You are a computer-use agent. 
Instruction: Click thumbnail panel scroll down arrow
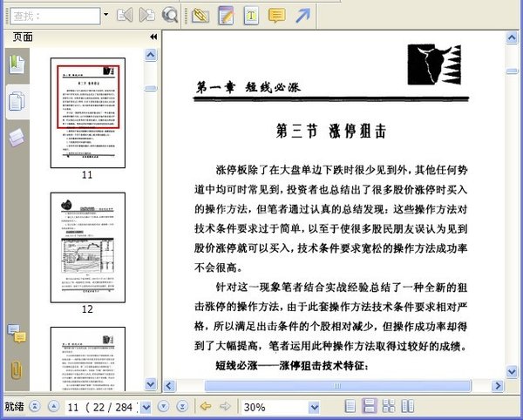point(151,384)
